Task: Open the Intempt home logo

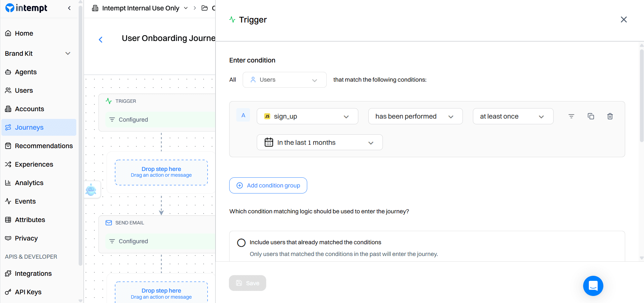Action: click(26, 8)
